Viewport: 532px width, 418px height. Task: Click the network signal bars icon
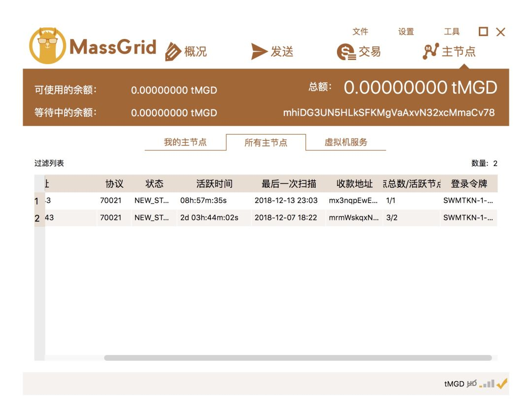487,384
